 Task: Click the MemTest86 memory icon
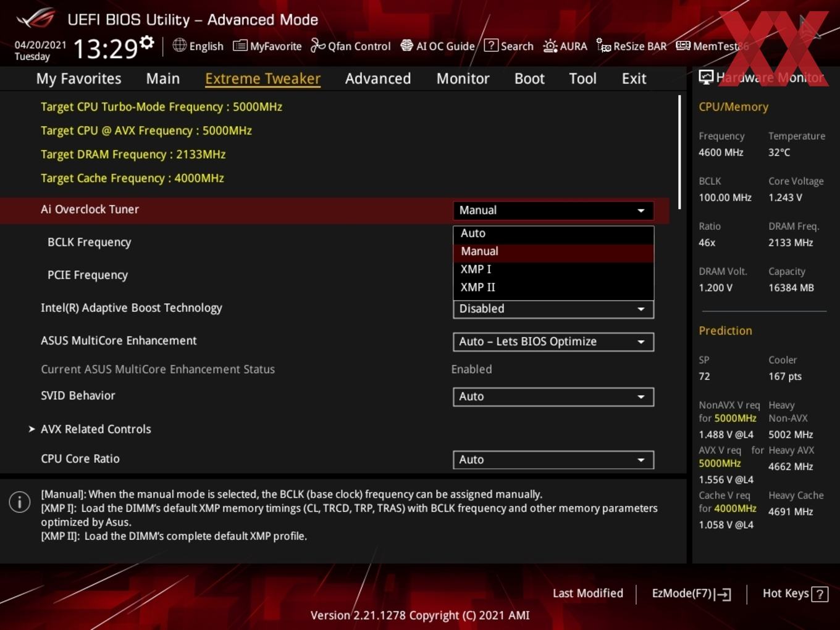pyautogui.click(x=683, y=46)
